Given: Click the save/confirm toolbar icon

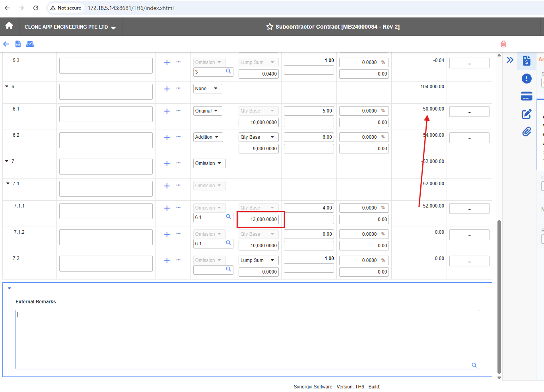Looking at the screenshot, I should click(x=30, y=44).
